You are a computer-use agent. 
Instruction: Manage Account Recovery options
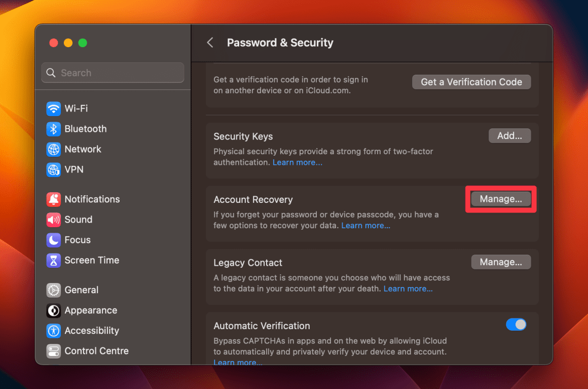click(x=500, y=199)
